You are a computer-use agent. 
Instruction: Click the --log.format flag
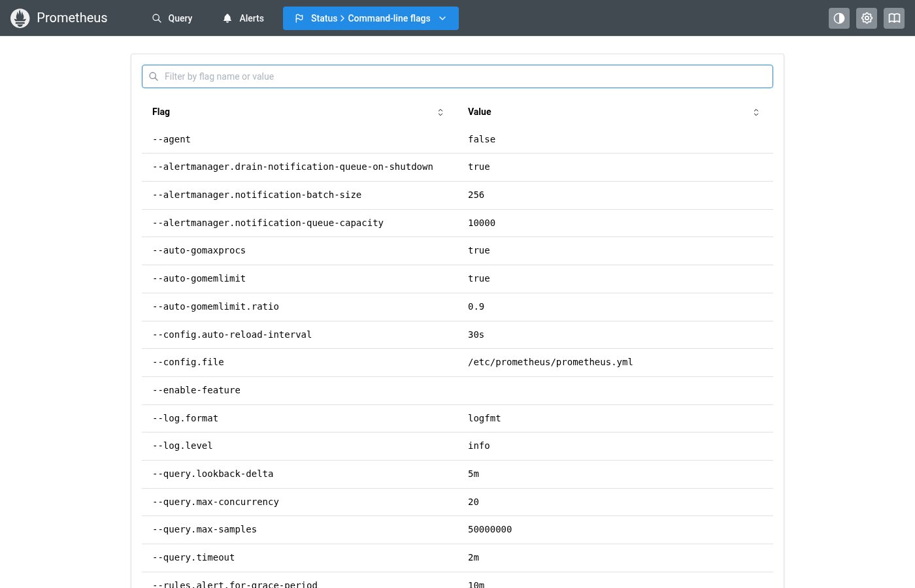185,418
